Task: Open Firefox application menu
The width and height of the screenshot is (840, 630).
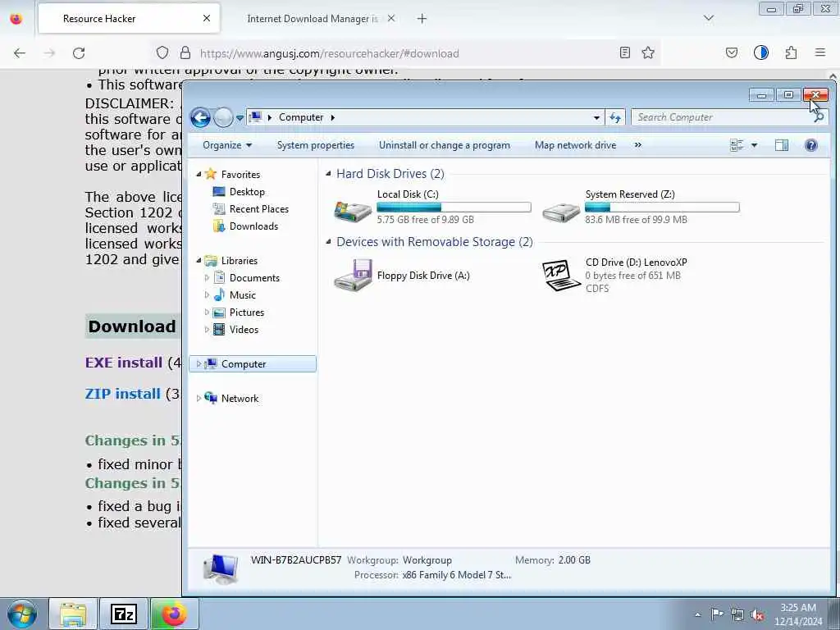Action: (820, 52)
